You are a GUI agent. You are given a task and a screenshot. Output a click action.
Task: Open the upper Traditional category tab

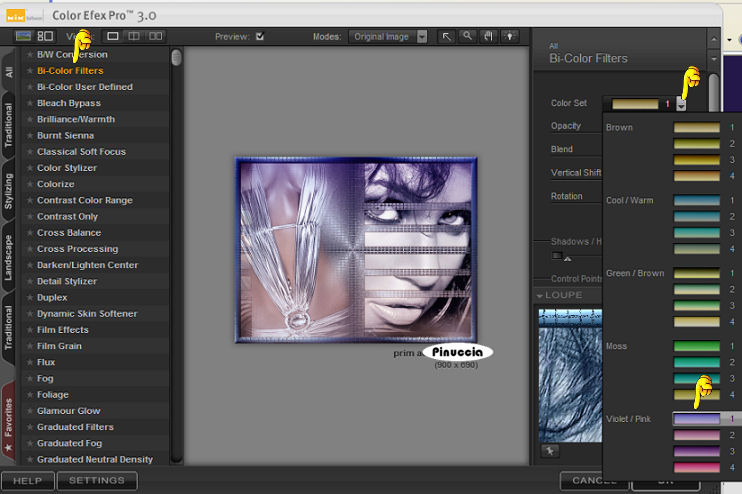(x=9, y=125)
